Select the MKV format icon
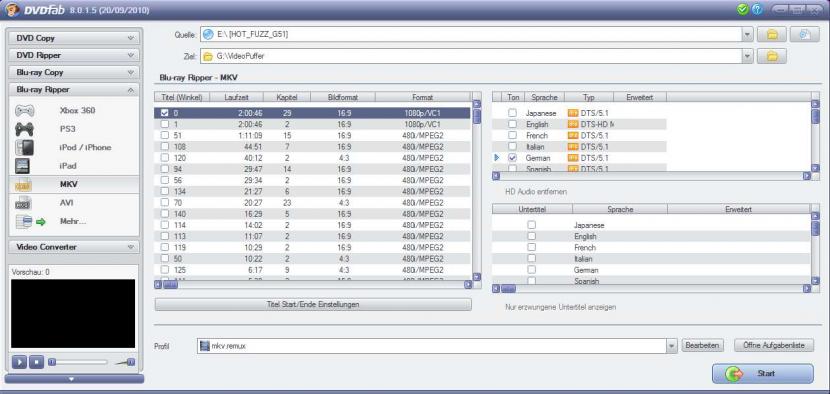 24,184
